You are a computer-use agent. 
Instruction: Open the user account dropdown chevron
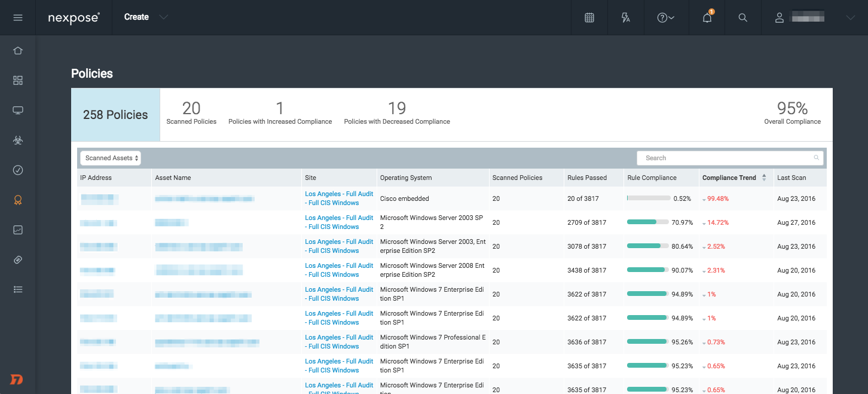[851, 17]
